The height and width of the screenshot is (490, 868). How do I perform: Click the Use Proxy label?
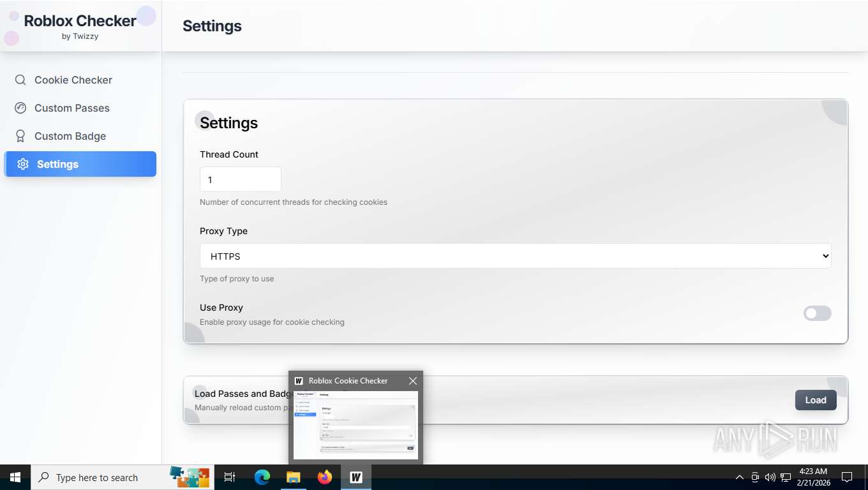(221, 308)
